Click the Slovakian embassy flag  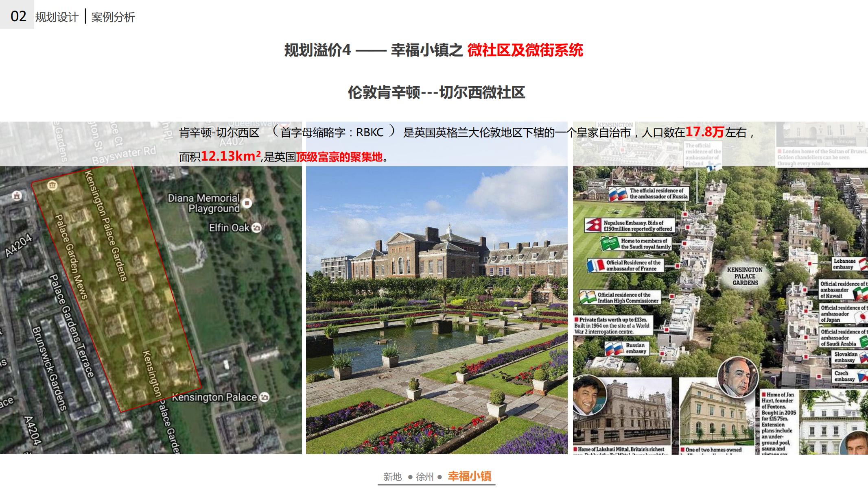864,357
